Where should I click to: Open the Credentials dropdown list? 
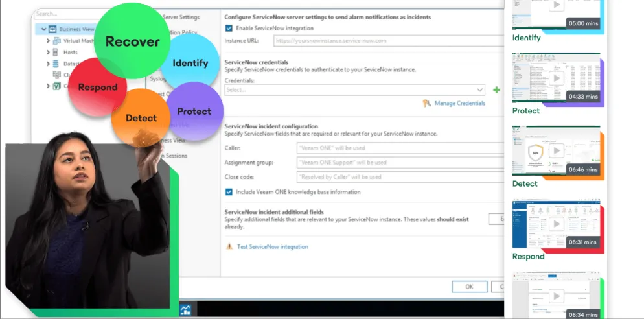(x=479, y=90)
